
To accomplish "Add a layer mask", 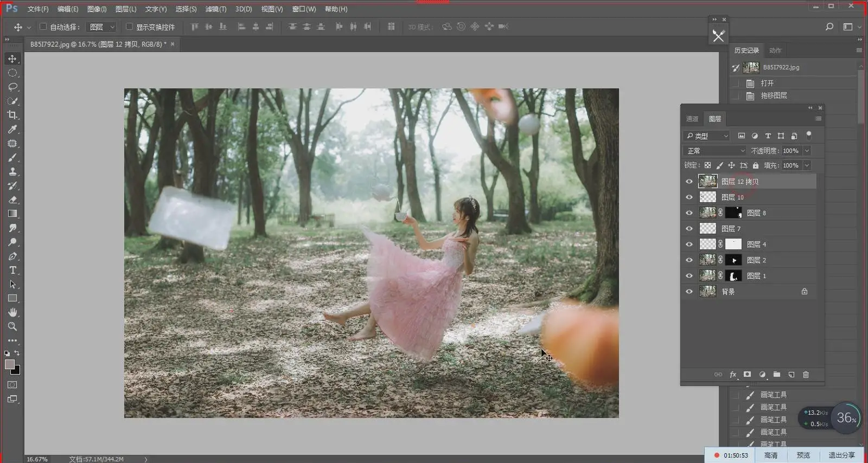I will click(x=747, y=375).
